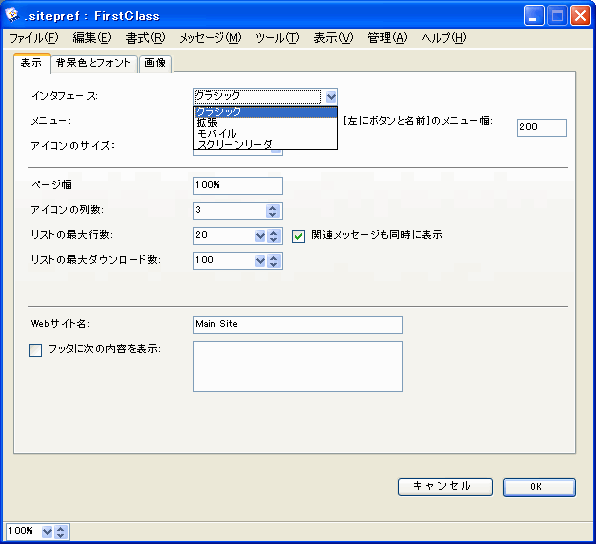The image size is (596, 544).
Task: Open the インタフェース dropdown arrow
Action: coord(331,97)
